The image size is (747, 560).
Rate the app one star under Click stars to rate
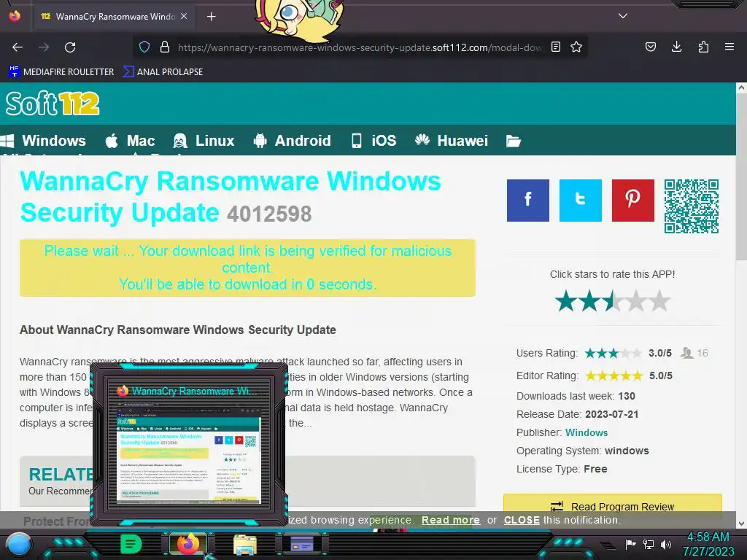pyautogui.click(x=566, y=301)
